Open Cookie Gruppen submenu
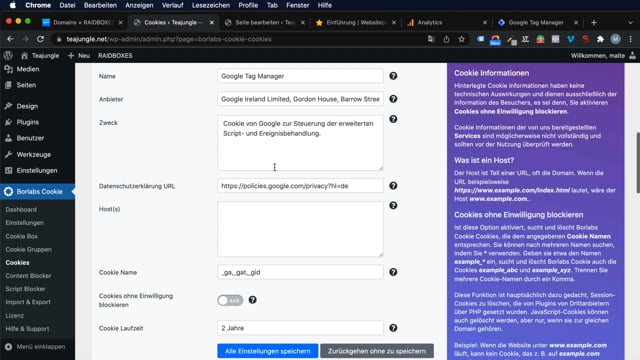Screen dimensions: 640x360 click(x=29, y=249)
